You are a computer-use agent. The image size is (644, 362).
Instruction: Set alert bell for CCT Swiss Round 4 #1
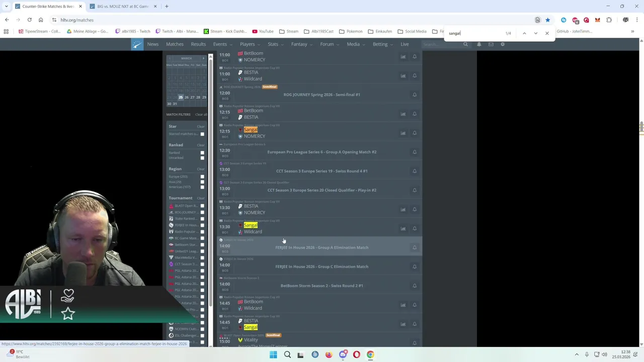(x=415, y=171)
